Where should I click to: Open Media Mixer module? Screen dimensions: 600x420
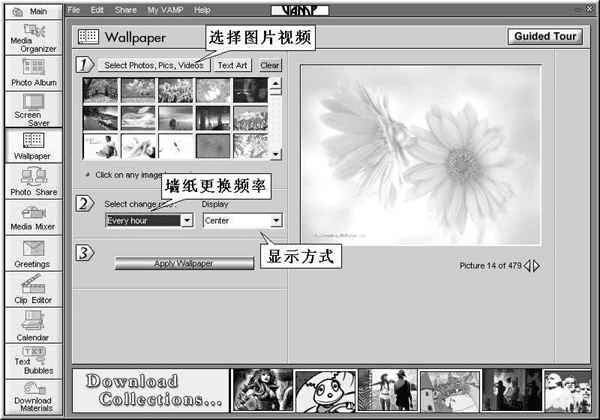pyautogui.click(x=34, y=217)
